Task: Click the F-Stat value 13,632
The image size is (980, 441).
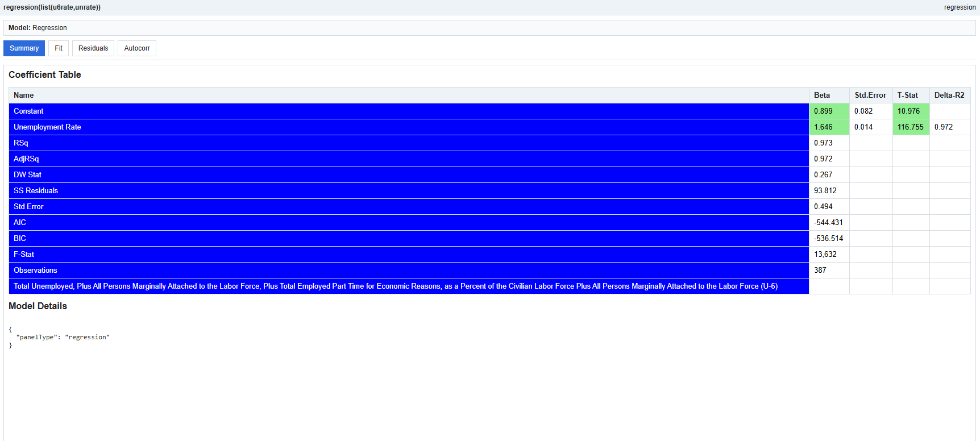Action: click(x=829, y=255)
